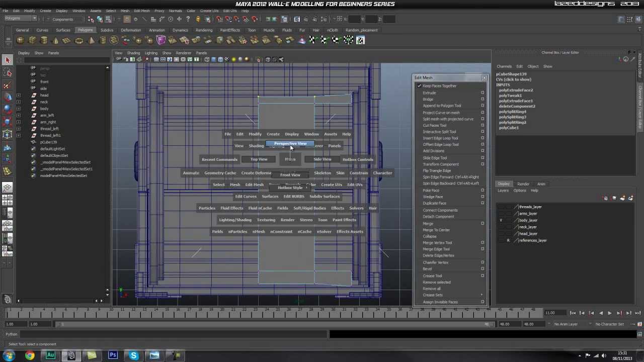This screenshot has height=362, width=644.
Task: Create a polygon pyramid from the shelf
Action: click(x=91, y=40)
